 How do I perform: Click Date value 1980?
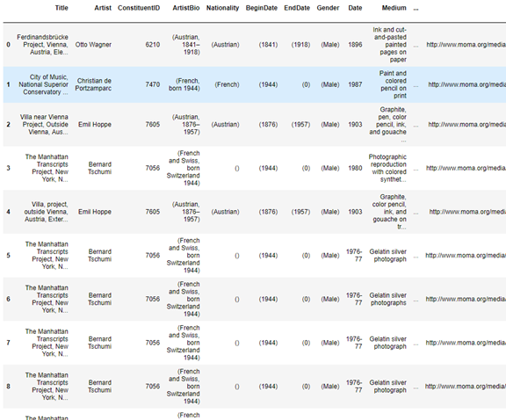coord(355,168)
